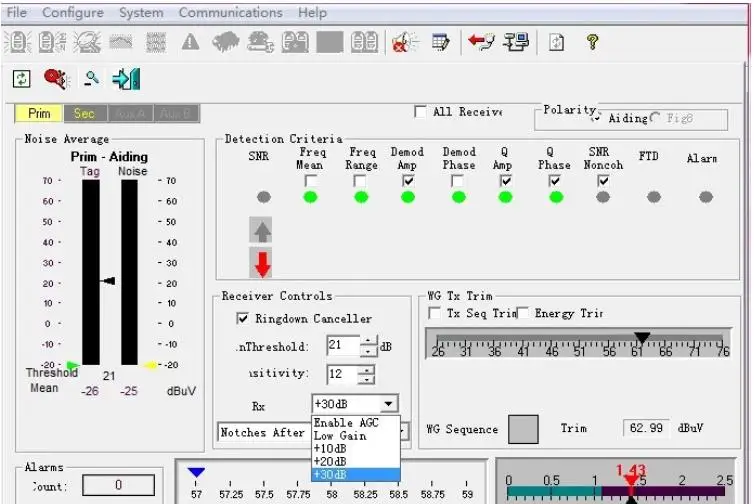The width and height of the screenshot is (754, 504).
Task: Toggle the All Receive checkbox
Action: pyautogui.click(x=420, y=112)
